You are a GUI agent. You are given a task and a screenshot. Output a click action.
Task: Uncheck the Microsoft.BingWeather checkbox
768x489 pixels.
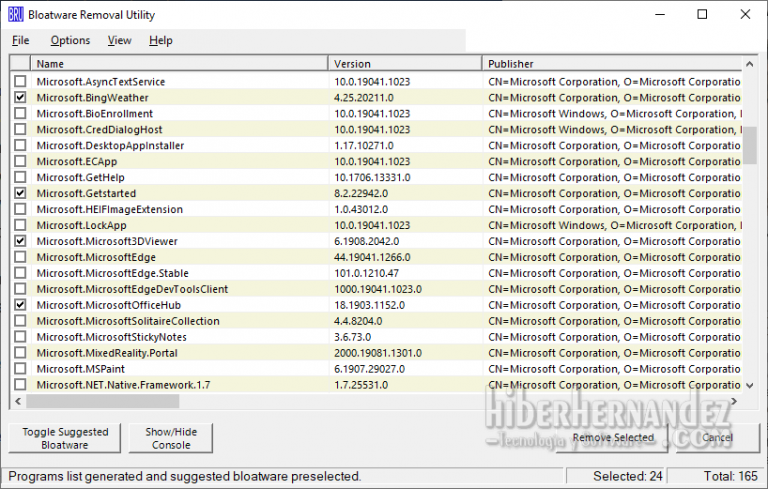[x=20, y=98]
